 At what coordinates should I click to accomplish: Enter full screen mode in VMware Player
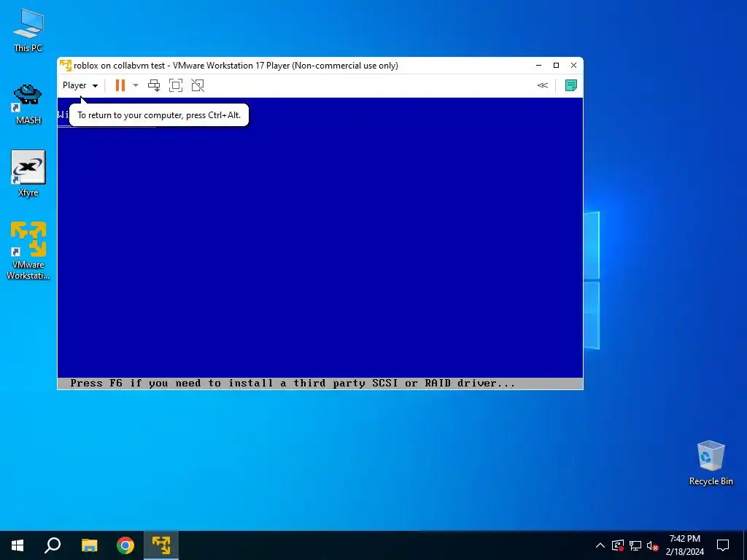(x=176, y=85)
